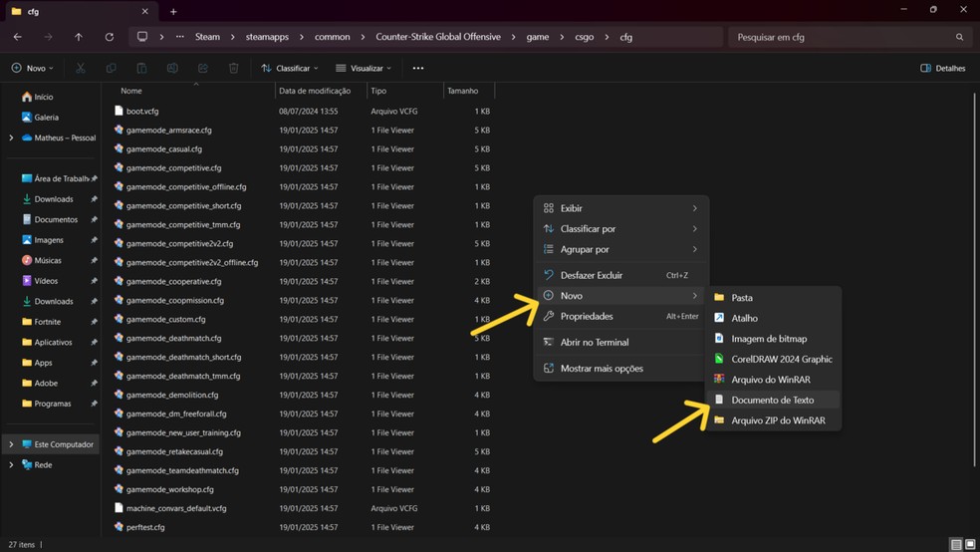Open the Classificar dropdown in toolbar
The width and height of the screenshot is (980, 552).
point(289,69)
